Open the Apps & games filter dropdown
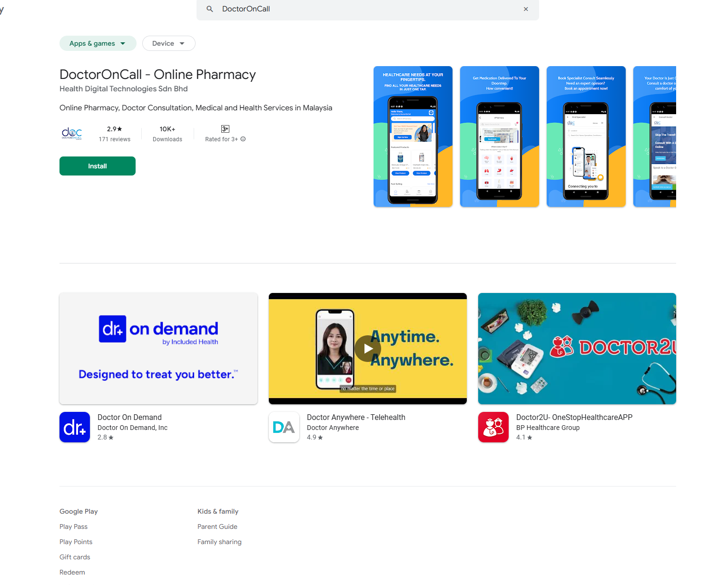 point(98,43)
